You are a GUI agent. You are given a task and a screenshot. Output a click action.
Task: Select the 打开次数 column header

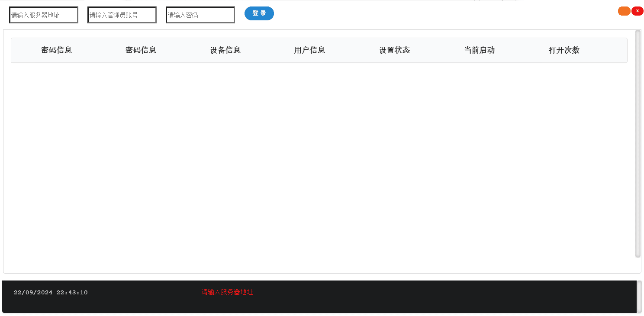click(x=564, y=50)
